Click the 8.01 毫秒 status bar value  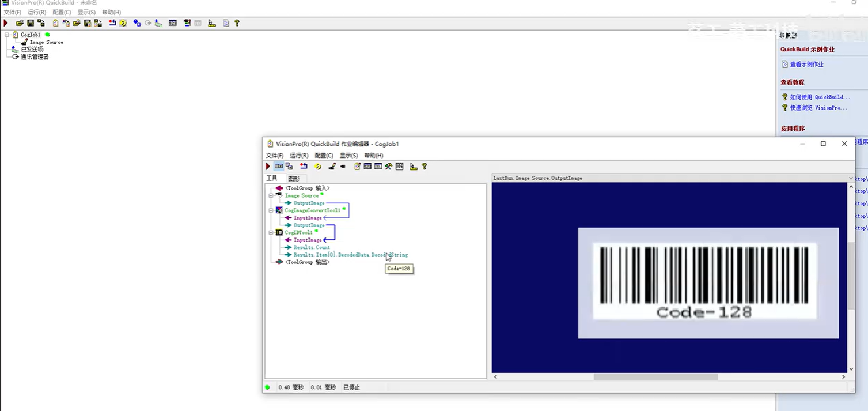click(323, 387)
